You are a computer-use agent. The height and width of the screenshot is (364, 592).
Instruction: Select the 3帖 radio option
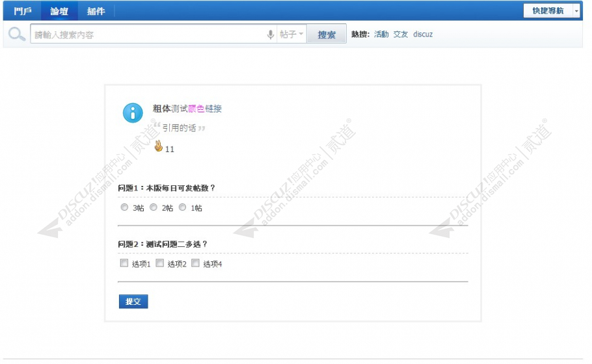125,207
